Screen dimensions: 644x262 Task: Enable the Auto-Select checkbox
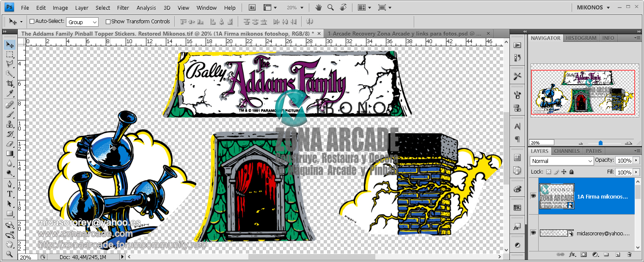[32, 21]
